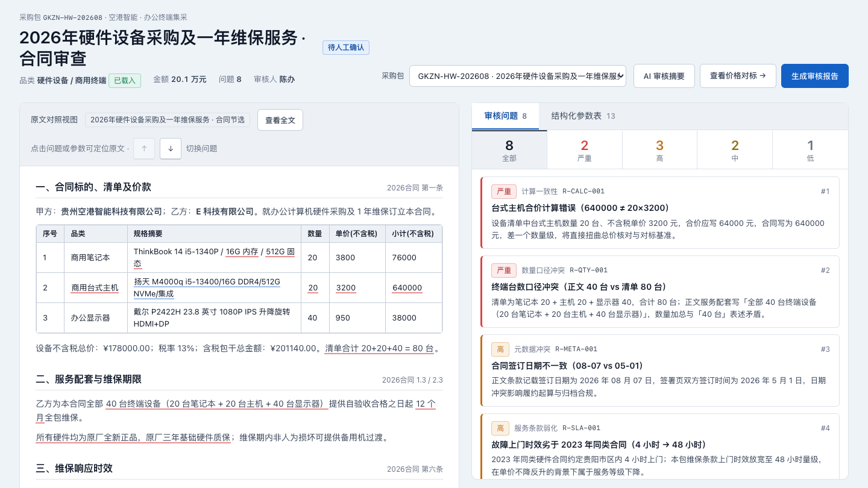The width and height of the screenshot is (868, 488).
Task: Open issue #2 终端台数口径冲突 card
Action: (660, 292)
